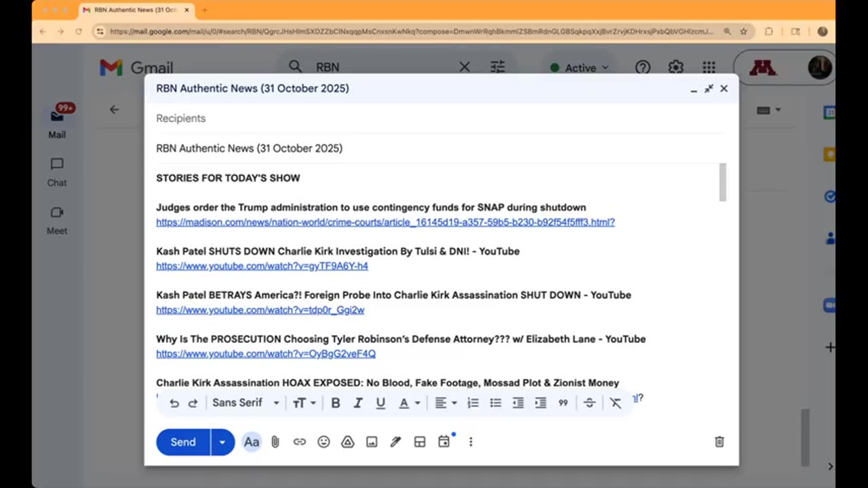
Task: Open the send options dropdown arrow
Action: pyautogui.click(x=222, y=442)
